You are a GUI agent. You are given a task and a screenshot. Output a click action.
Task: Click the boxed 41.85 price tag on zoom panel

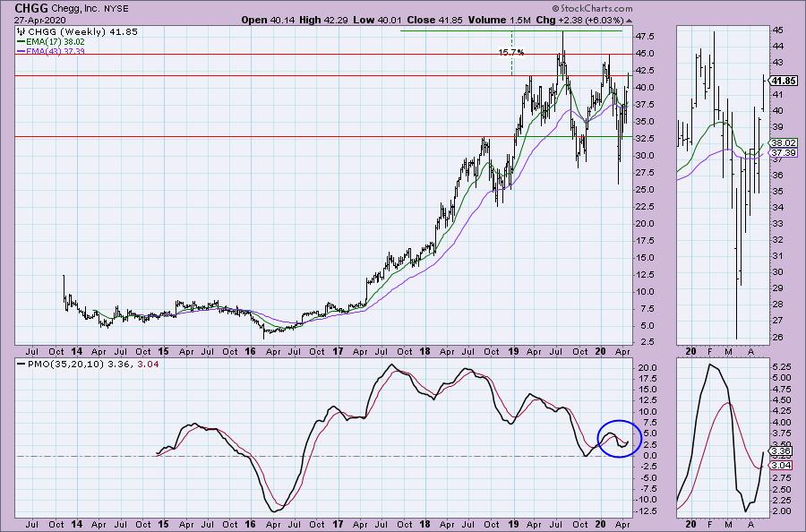click(784, 81)
